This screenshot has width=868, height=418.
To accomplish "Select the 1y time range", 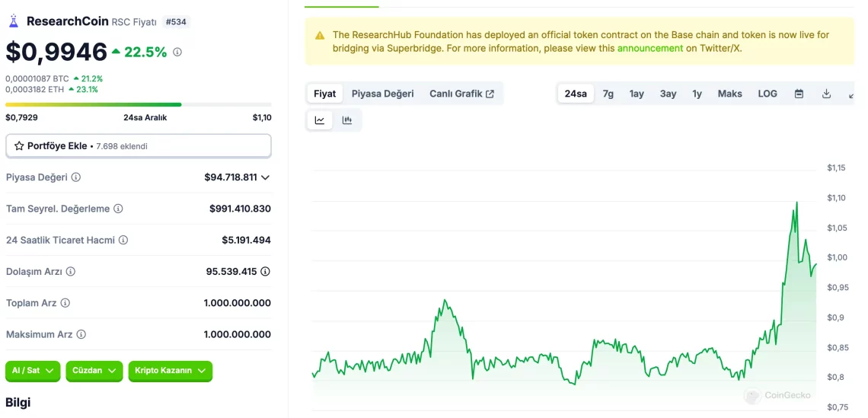I will point(697,94).
